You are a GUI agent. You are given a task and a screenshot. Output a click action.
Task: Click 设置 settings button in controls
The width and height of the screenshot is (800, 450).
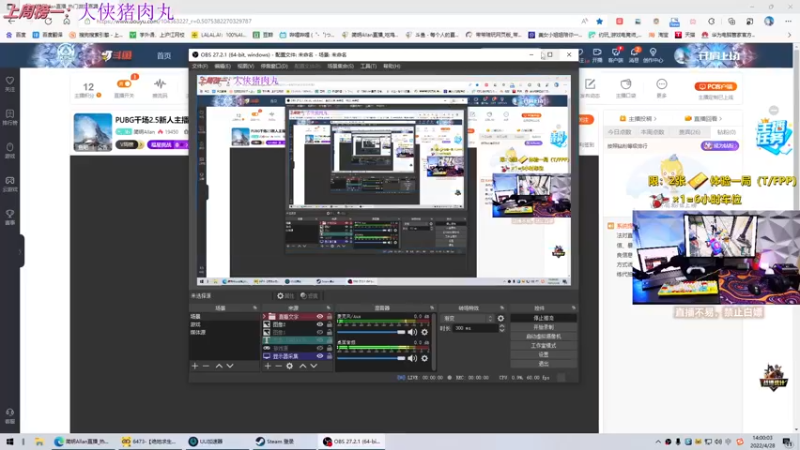coord(543,355)
